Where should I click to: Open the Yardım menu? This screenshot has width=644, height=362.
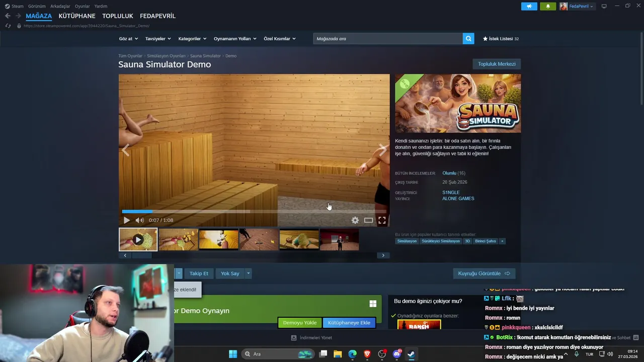point(101,6)
